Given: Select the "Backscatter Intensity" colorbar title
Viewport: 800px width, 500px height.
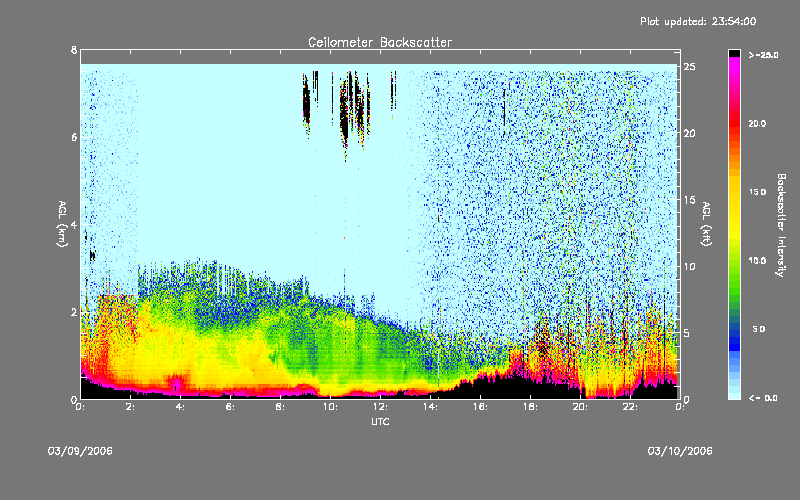Looking at the screenshot, I should (781, 225).
